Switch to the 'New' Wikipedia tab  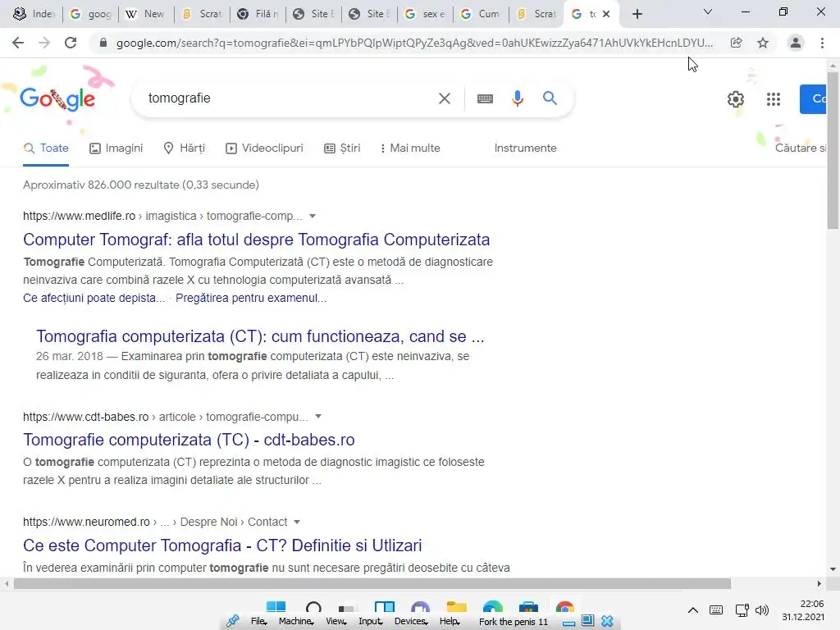(146, 14)
